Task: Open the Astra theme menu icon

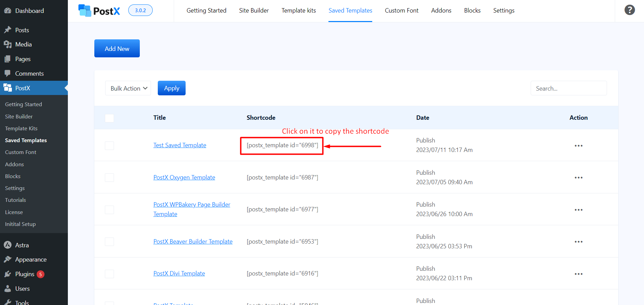Action: 7,245
